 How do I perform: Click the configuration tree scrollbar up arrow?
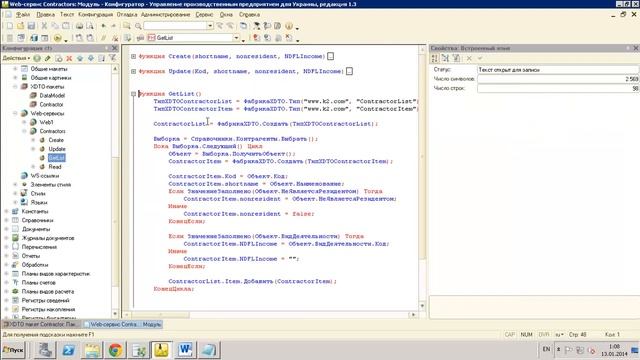coord(115,69)
